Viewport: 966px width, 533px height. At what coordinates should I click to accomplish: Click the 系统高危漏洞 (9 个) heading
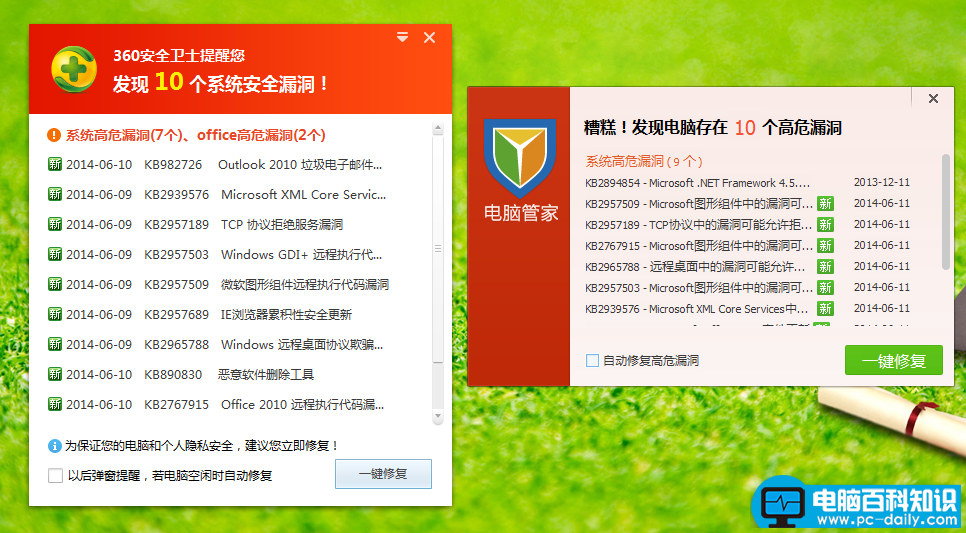point(644,162)
